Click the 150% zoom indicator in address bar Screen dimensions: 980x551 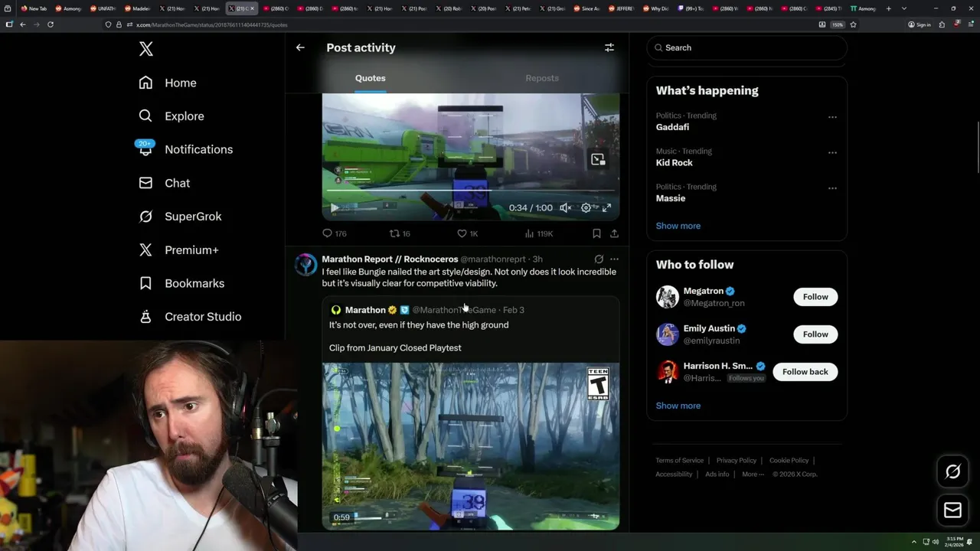tap(838, 24)
